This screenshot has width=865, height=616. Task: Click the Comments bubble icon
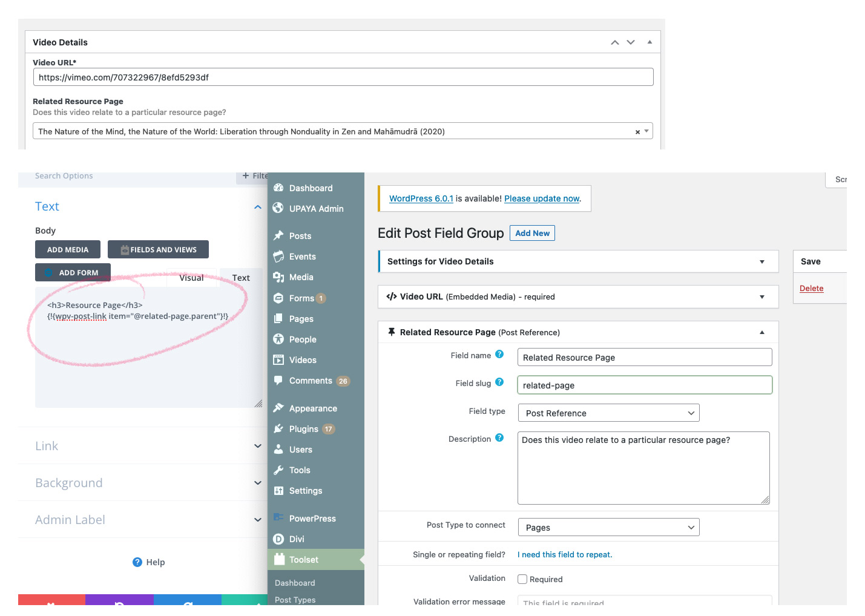point(278,380)
